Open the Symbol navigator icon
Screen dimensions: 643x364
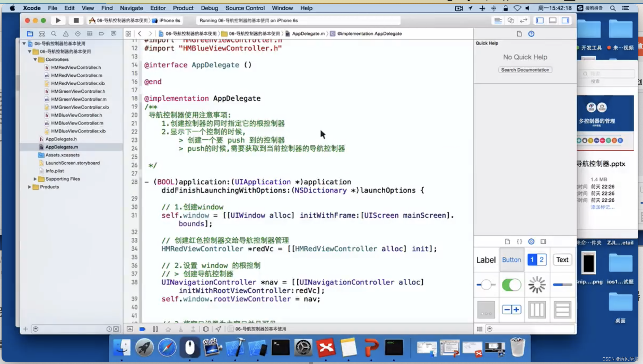42,34
